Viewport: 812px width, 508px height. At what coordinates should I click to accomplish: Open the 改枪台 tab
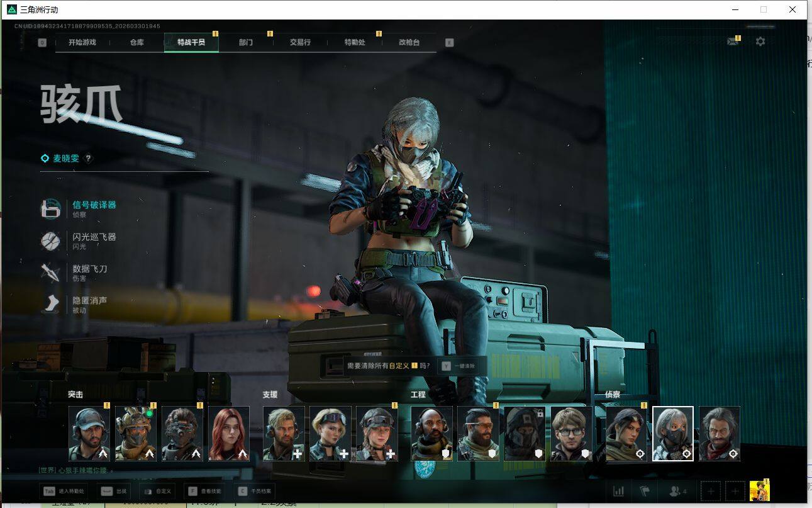[x=409, y=43]
